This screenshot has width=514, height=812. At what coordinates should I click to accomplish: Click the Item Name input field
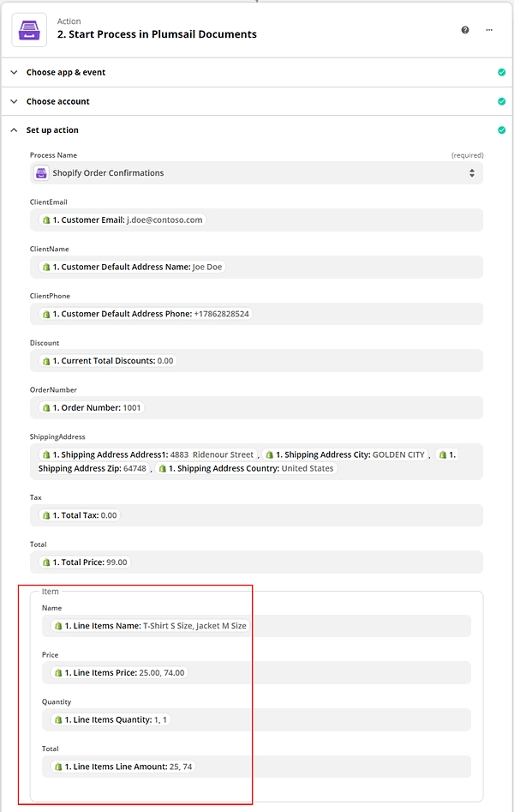click(x=256, y=626)
